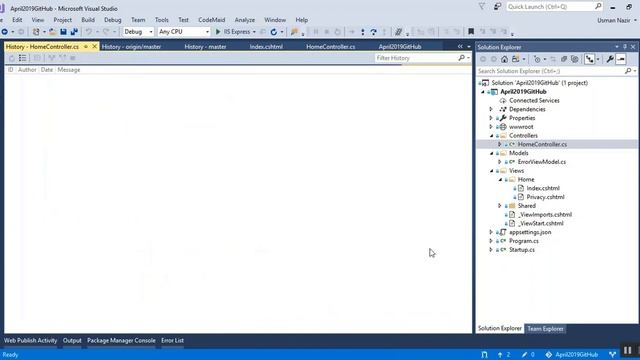Click the Refresh icon in the History toolbar
Image resolution: width=640 pixels, height=360 pixels.
(x=11, y=58)
